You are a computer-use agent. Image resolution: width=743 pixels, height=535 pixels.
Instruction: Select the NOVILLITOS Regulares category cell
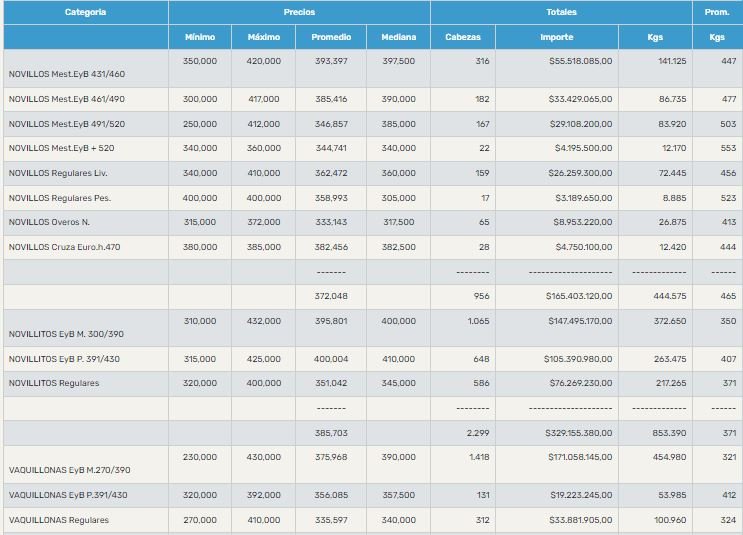[54, 383]
